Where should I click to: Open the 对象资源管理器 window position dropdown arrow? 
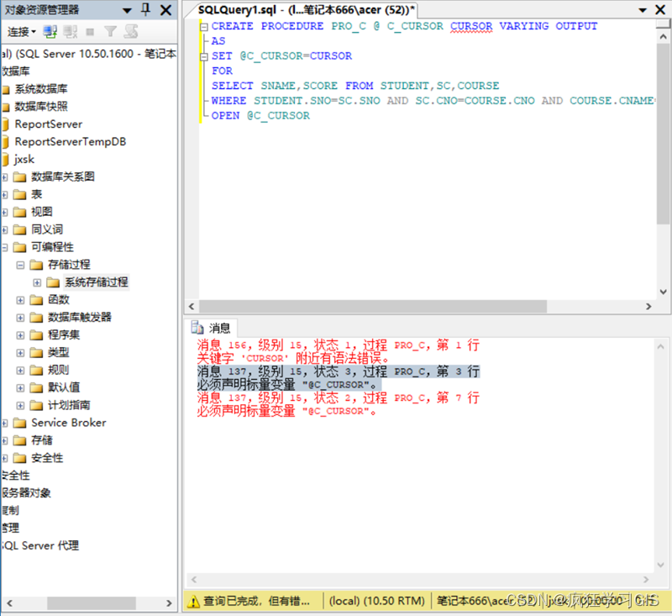(127, 10)
